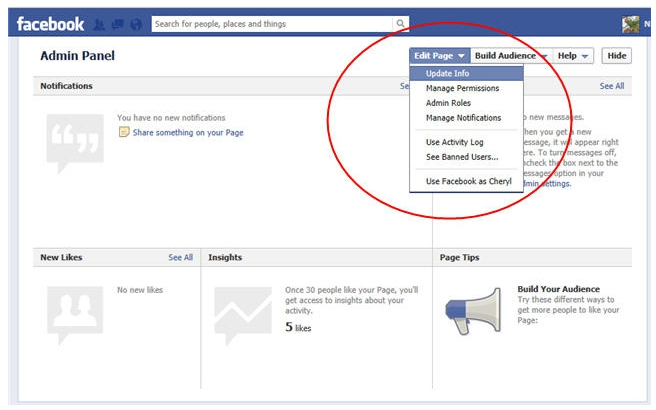Open messages icon in top bar
Screen dimensions: 656x410
pos(118,25)
